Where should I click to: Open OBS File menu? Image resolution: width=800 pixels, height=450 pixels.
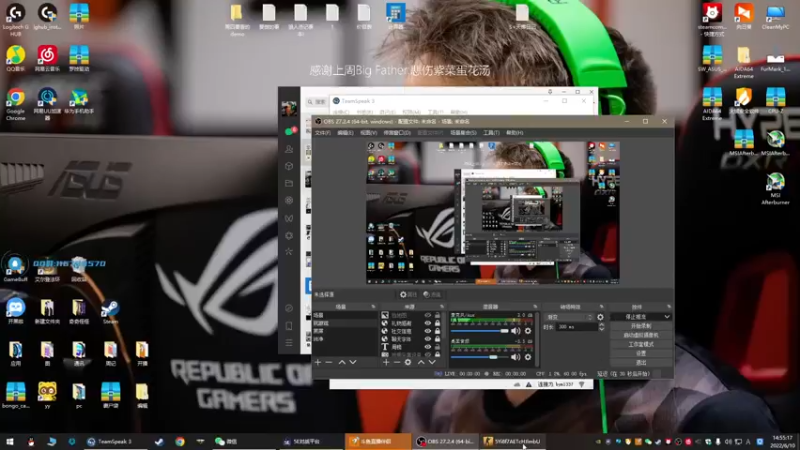(x=322, y=133)
